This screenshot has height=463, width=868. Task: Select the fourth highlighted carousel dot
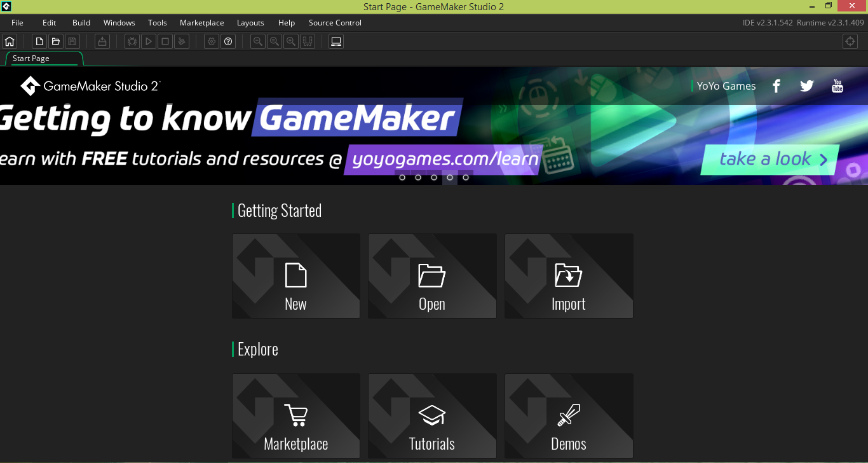(x=450, y=177)
